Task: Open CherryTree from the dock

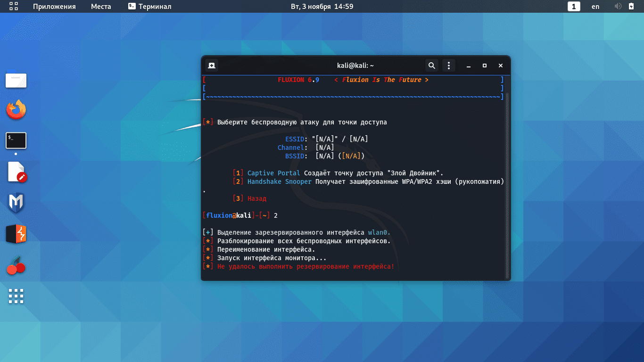Action: point(16,265)
